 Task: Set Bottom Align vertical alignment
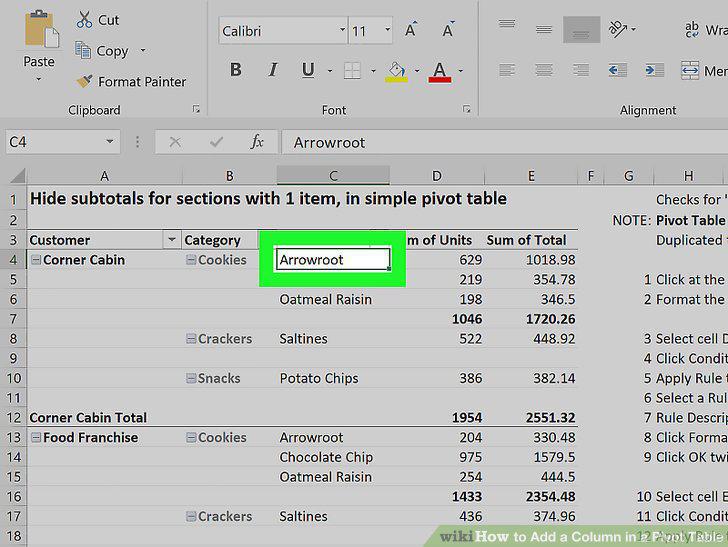pos(581,30)
